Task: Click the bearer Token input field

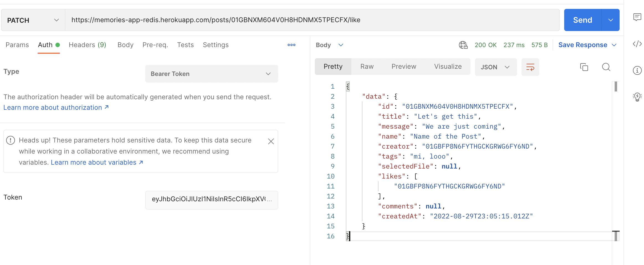Action: 211,200
